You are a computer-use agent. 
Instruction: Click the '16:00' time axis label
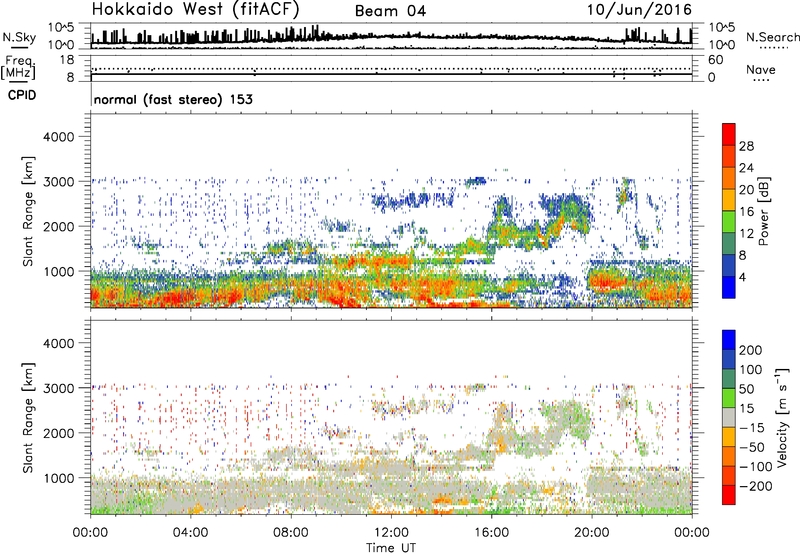(x=491, y=533)
